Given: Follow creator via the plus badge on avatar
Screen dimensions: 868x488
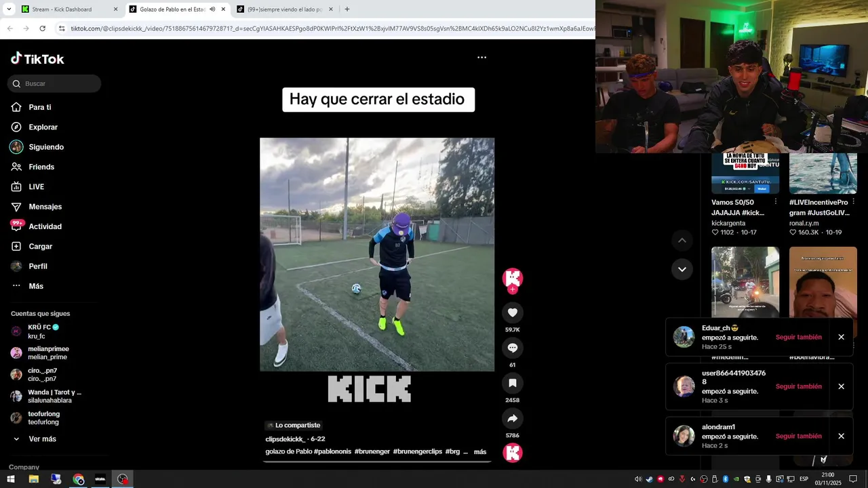Looking at the screenshot, I should tap(513, 289).
